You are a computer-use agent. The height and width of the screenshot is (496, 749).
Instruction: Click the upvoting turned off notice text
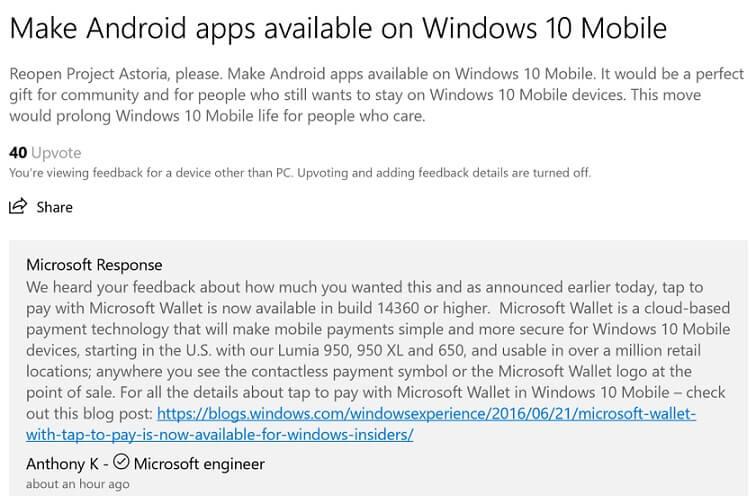300,173
